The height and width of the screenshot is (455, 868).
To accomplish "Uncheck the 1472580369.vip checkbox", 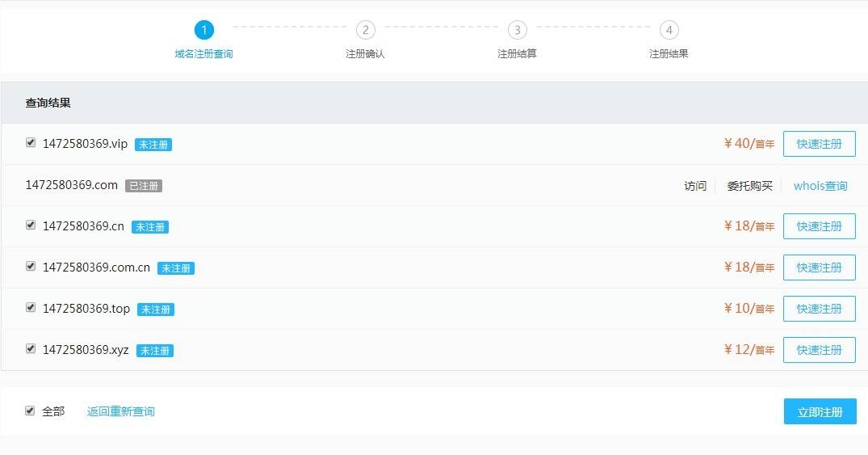I will click(x=31, y=143).
